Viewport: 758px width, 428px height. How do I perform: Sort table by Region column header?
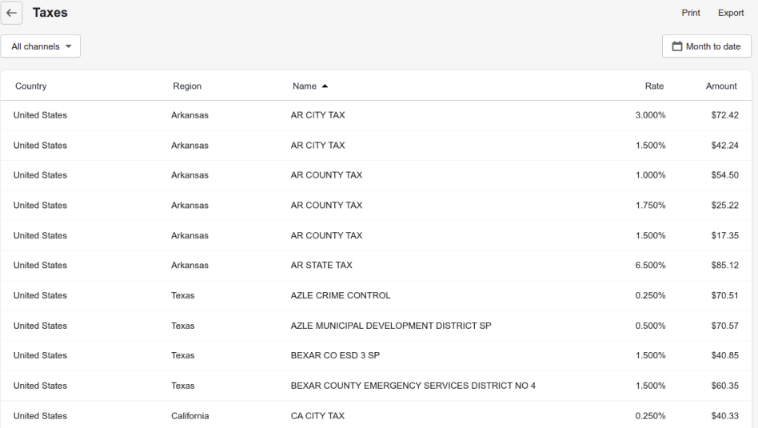(188, 86)
